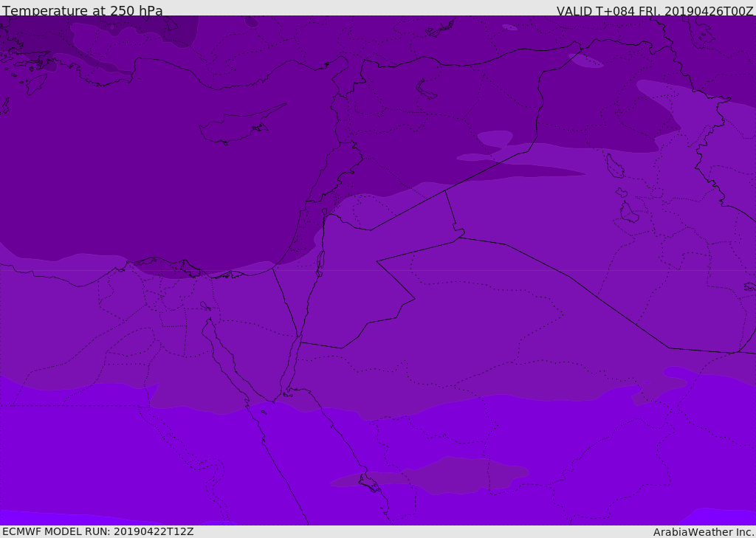Click the ECMWF MODEL RUN timestamp text
Viewport: 756px width, 538px height.
coord(97,531)
